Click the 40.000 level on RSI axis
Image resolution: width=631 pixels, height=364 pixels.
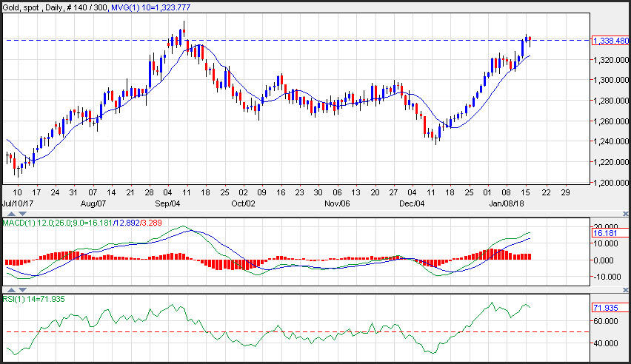[604, 343]
